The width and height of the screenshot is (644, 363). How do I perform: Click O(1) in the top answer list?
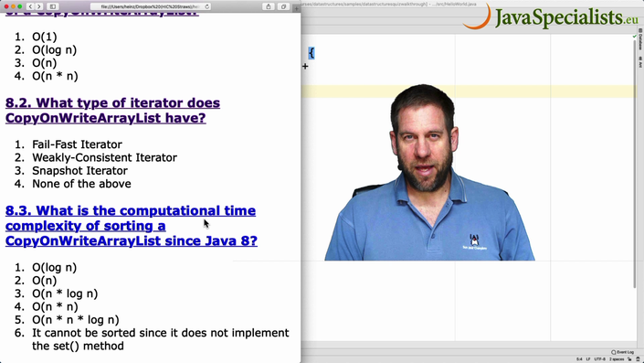coord(45,37)
